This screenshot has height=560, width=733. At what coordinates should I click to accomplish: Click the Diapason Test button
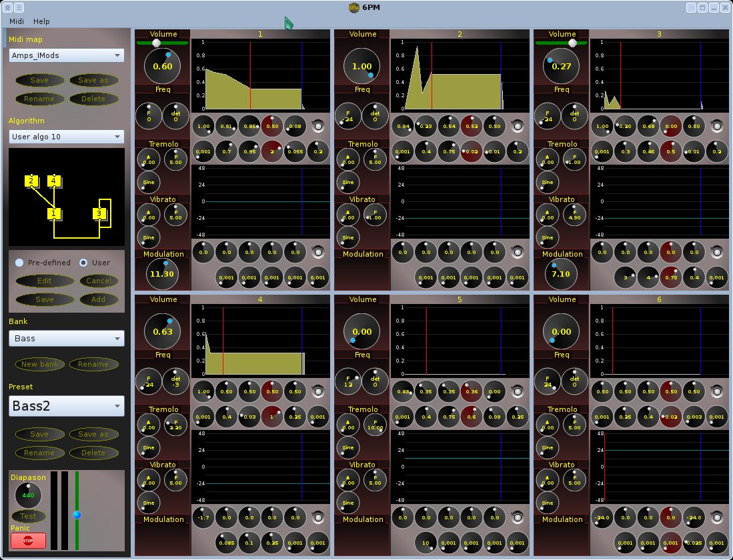(x=28, y=516)
